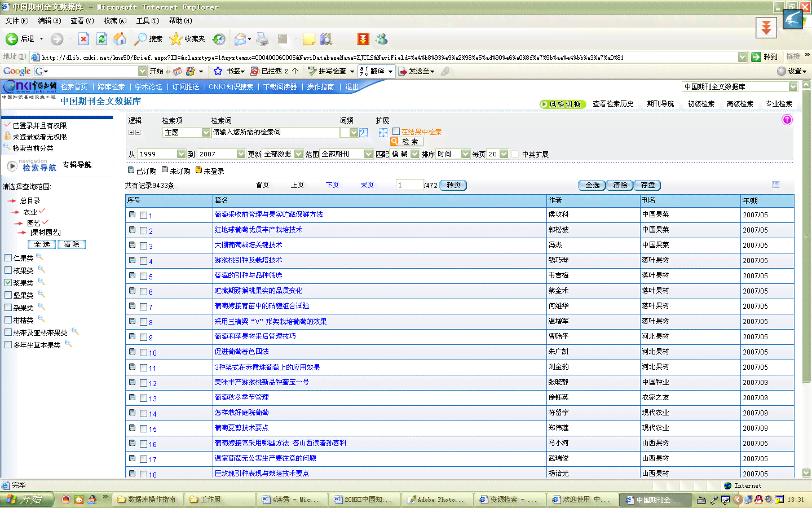Click the 转页 go-to-page button
The width and height of the screenshot is (812, 508).
point(453,185)
